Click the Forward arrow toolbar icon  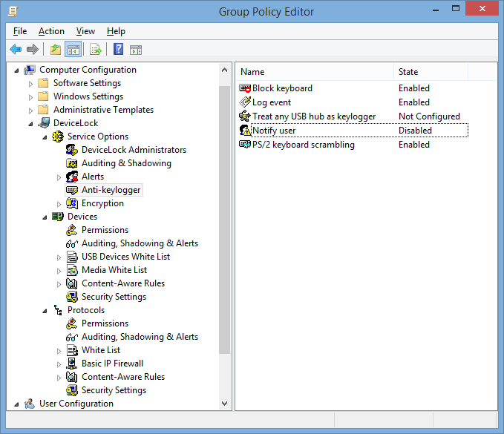[33, 50]
